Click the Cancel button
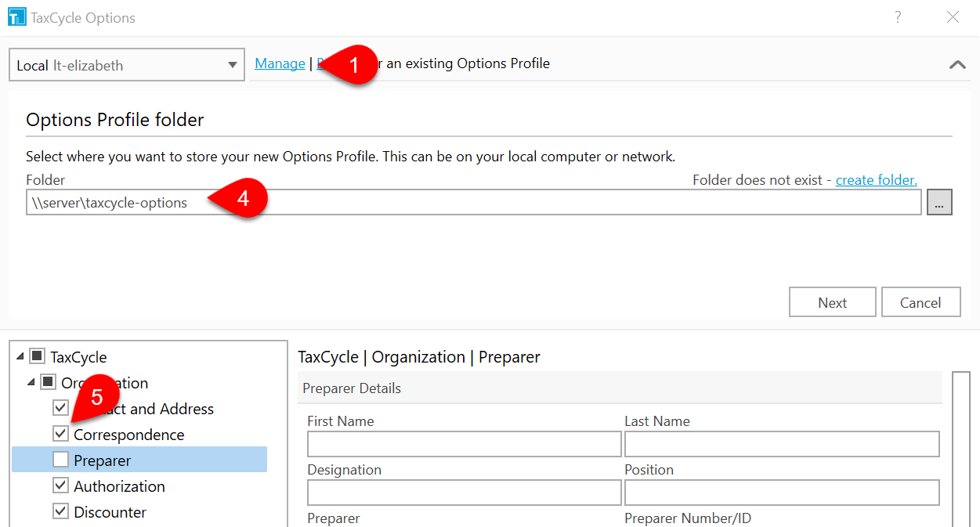Image resolution: width=980 pixels, height=527 pixels. [x=920, y=302]
